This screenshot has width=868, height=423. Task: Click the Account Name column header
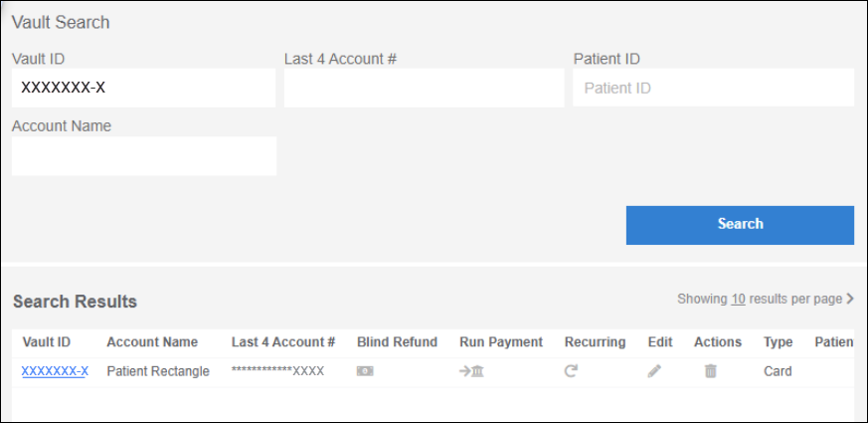[152, 342]
